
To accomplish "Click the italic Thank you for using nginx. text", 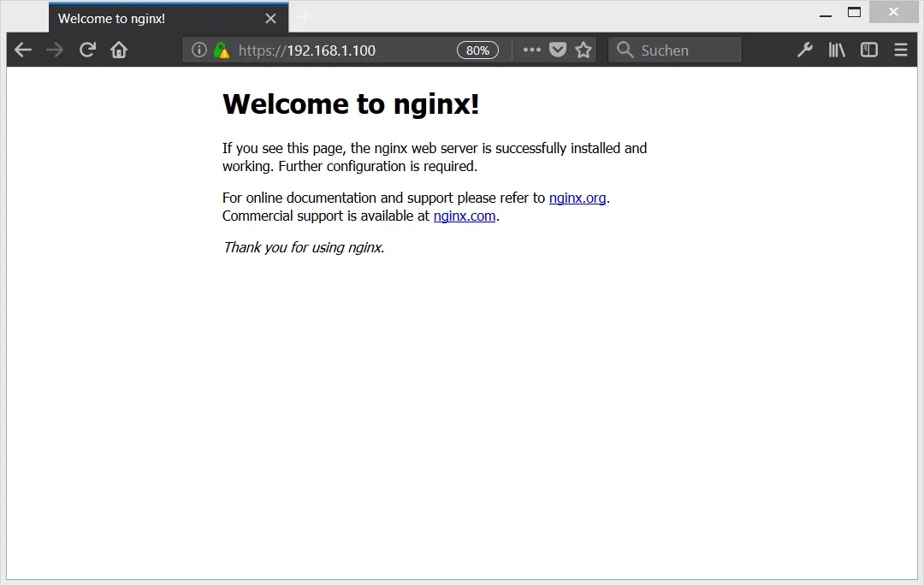I will [x=304, y=247].
